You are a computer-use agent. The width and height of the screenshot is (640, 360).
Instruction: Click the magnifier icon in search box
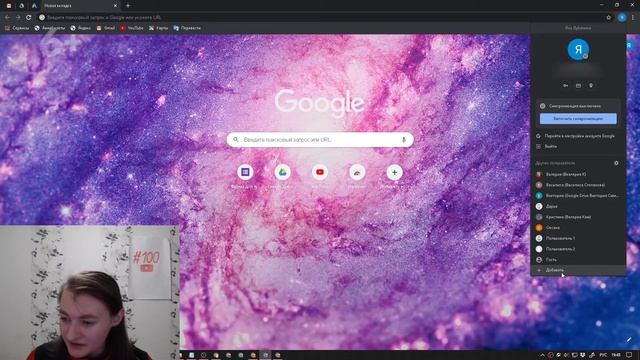point(236,140)
